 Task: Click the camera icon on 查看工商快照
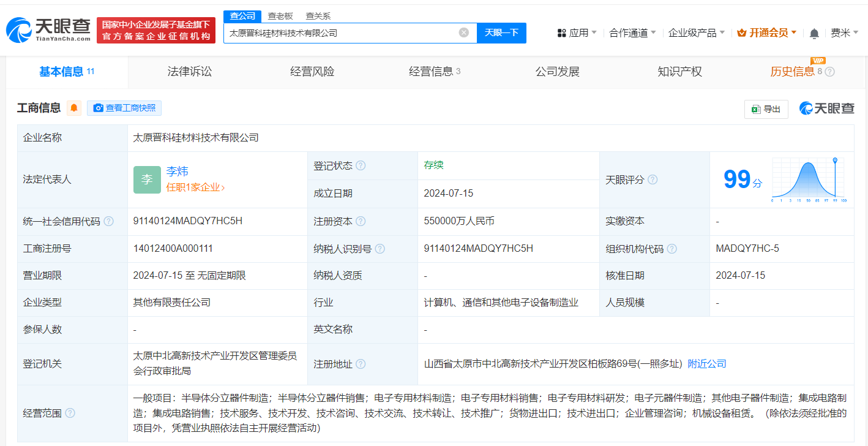click(98, 108)
